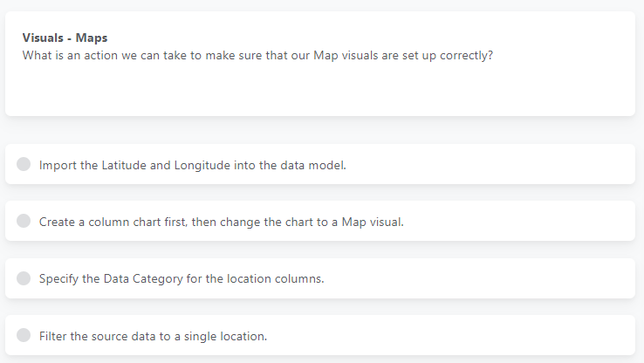Choose the radio button for Create a column chart
Image resolution: width=644 pixels, height=363 pixels.
coord(24,221)
